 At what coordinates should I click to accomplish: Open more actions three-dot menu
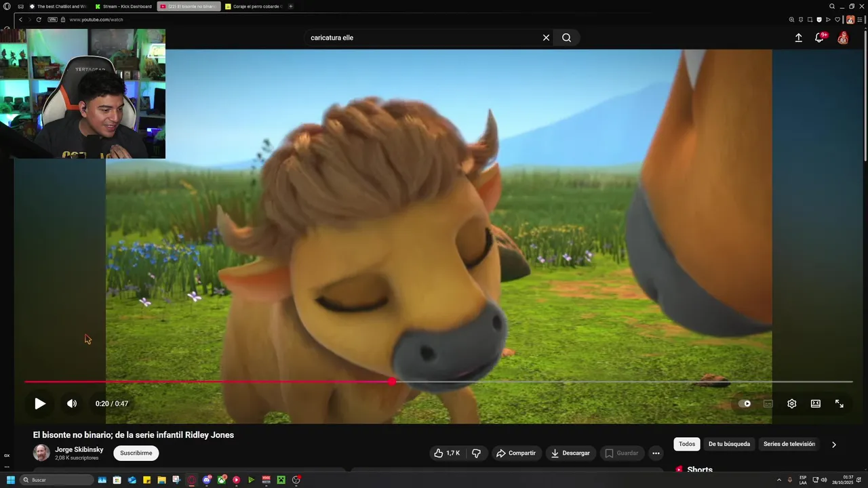point(656,453)
